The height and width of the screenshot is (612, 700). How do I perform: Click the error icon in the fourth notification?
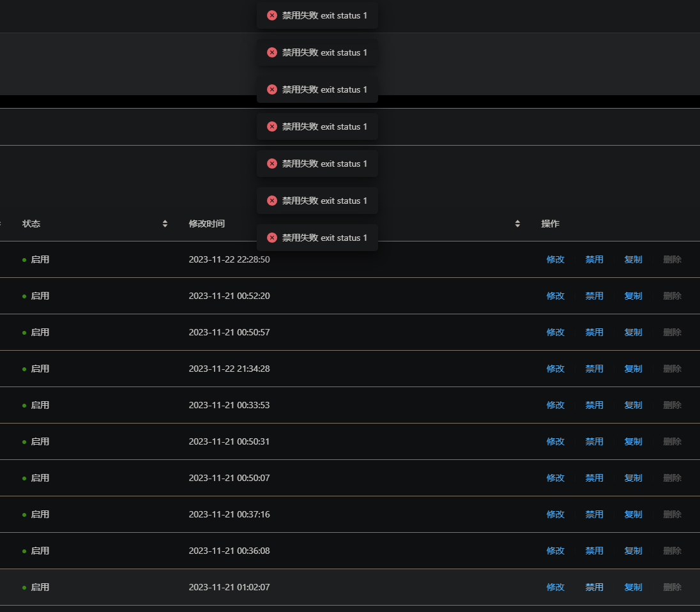point(271,126)
